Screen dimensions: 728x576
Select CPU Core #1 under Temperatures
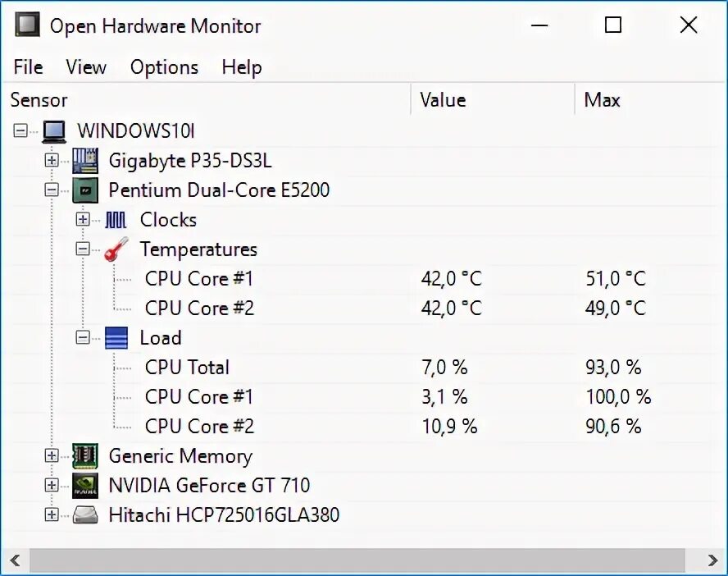[199, 279]
